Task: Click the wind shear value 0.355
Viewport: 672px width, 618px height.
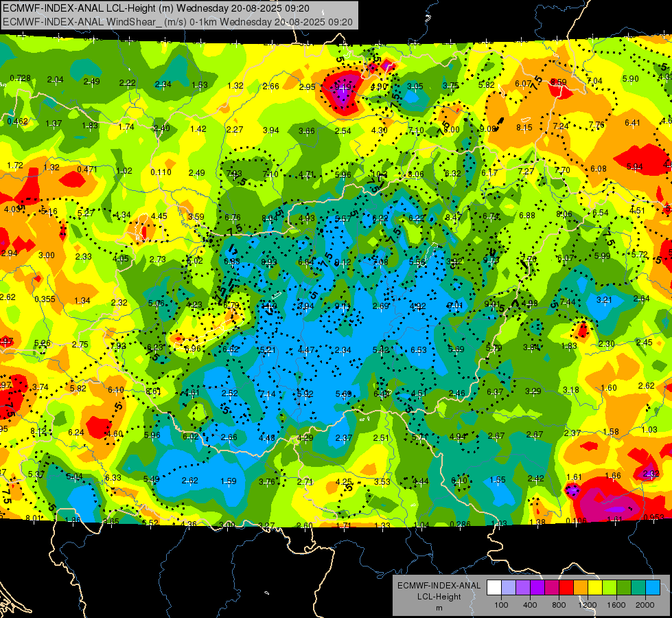Action: coord(45,299)
